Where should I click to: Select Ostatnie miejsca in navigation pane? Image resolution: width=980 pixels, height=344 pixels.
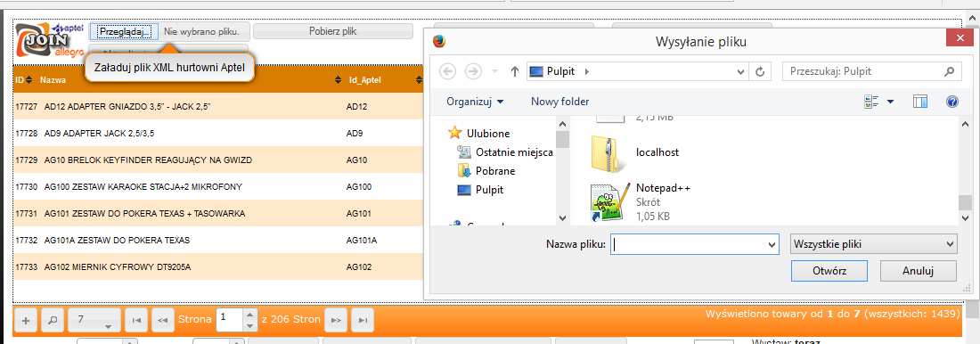pyautogui.click(x=514, y=152)
